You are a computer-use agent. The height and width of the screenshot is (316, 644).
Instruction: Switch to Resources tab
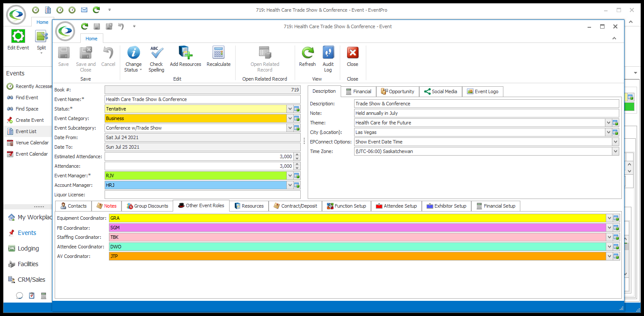click(x=249, y=206)
